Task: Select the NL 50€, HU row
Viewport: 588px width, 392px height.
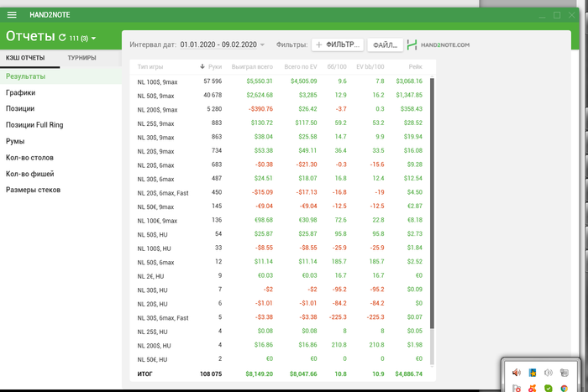Action: pyautogui.click(x=280, y=358)
